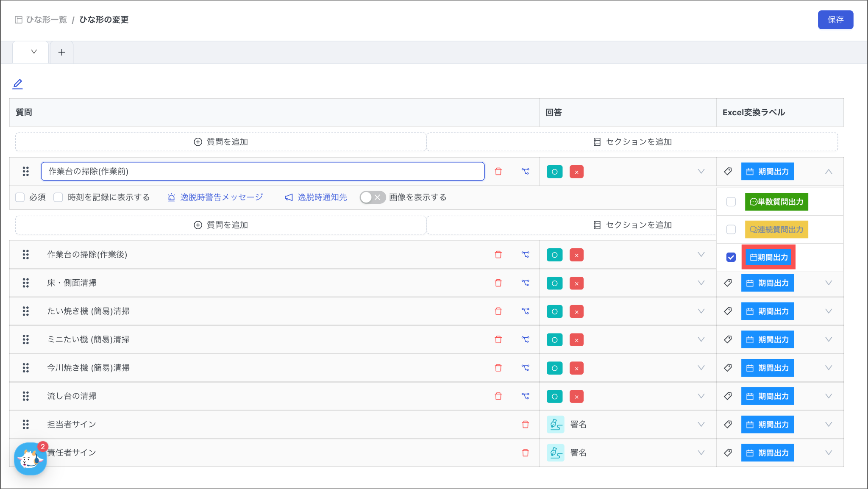Click the signature icon in the 責任者サイン row

click(555, 453)
